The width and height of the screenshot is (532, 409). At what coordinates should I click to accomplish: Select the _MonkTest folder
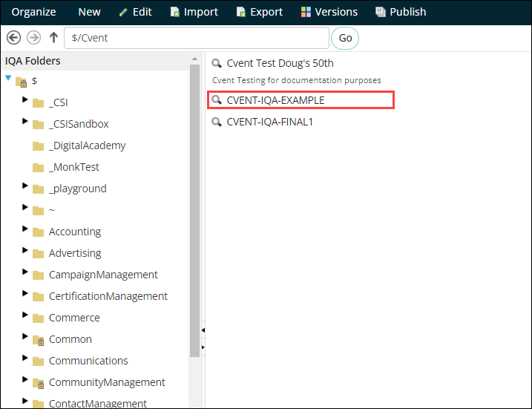point(73,167)
